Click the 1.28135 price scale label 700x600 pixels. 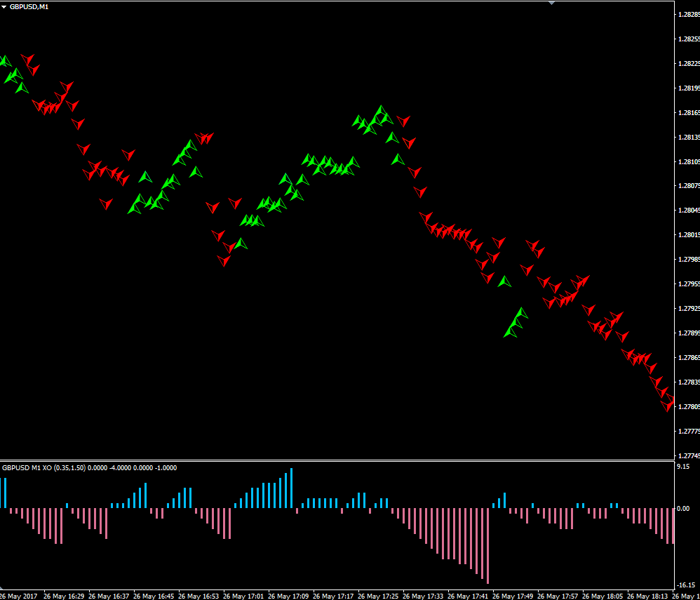(x=688, y=137)
